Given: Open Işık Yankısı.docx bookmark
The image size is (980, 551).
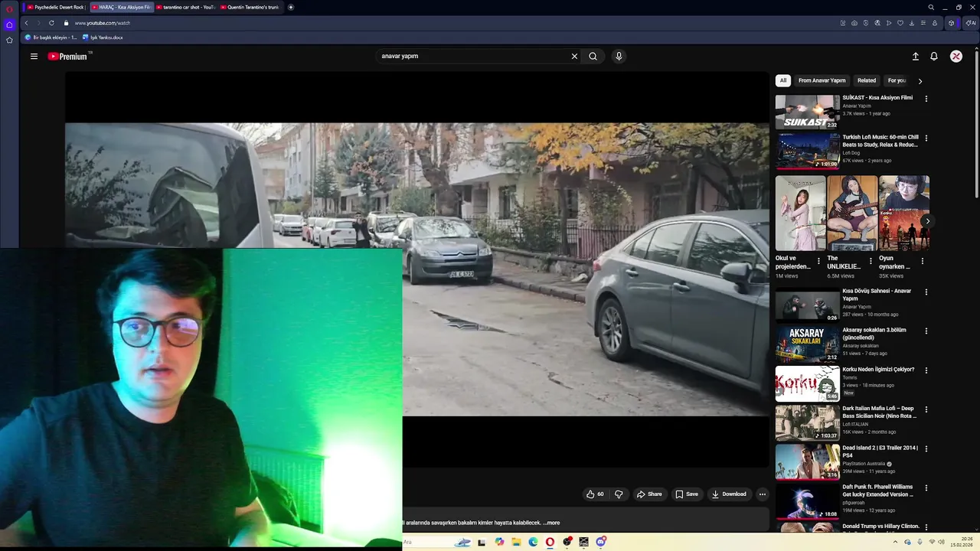Looking at the screenshot, I should [103, 37].
